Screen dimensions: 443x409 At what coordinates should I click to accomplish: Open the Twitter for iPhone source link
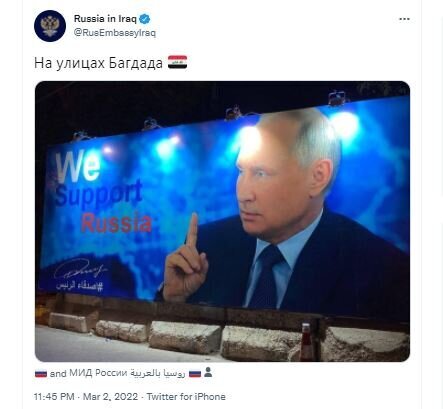(186, 397)
